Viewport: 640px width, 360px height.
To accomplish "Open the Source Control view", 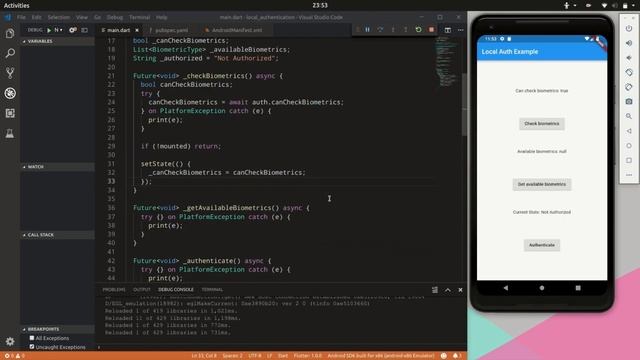I will coord(10,73).
